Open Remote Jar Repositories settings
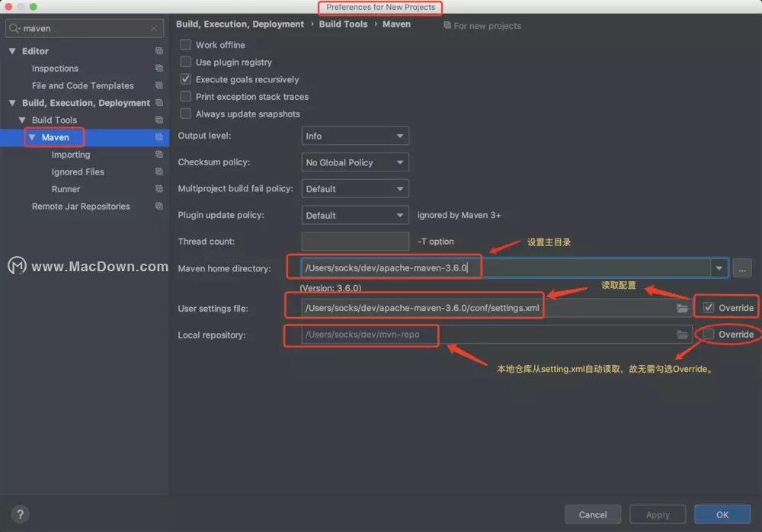 [x=81, y=207]
